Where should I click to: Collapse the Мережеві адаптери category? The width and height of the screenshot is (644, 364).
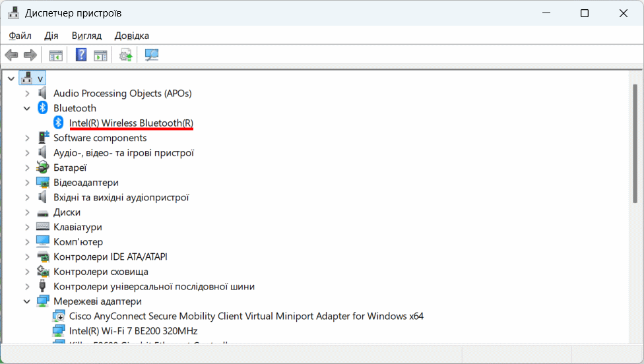tap(27, 301)
